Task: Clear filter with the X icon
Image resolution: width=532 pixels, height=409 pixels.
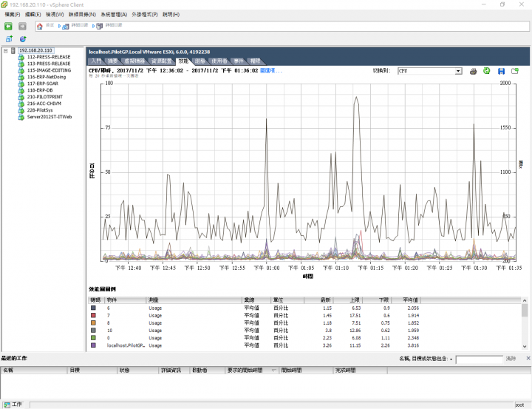Action: tap(528, 358)
